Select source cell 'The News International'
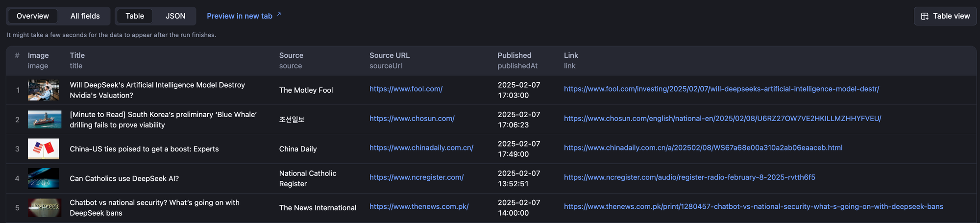 (318, 208)
